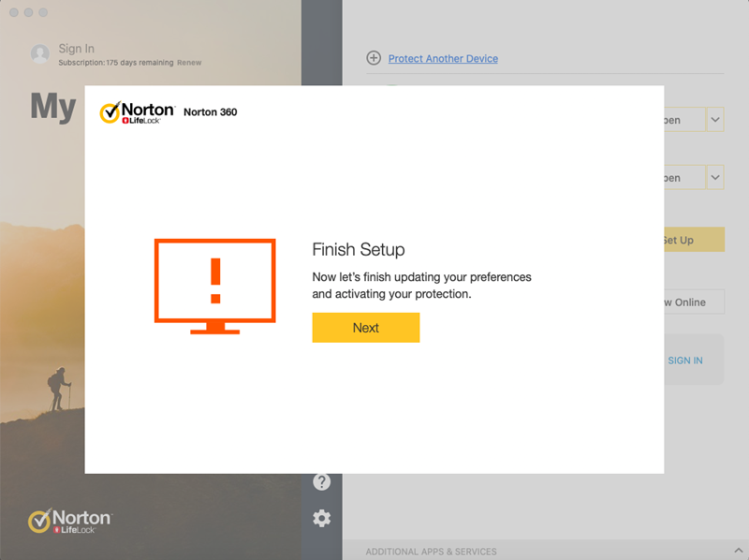Viewport: 749px width, 560px height.
Task: Click the Finish Setup heading
Action: point(359,249)
